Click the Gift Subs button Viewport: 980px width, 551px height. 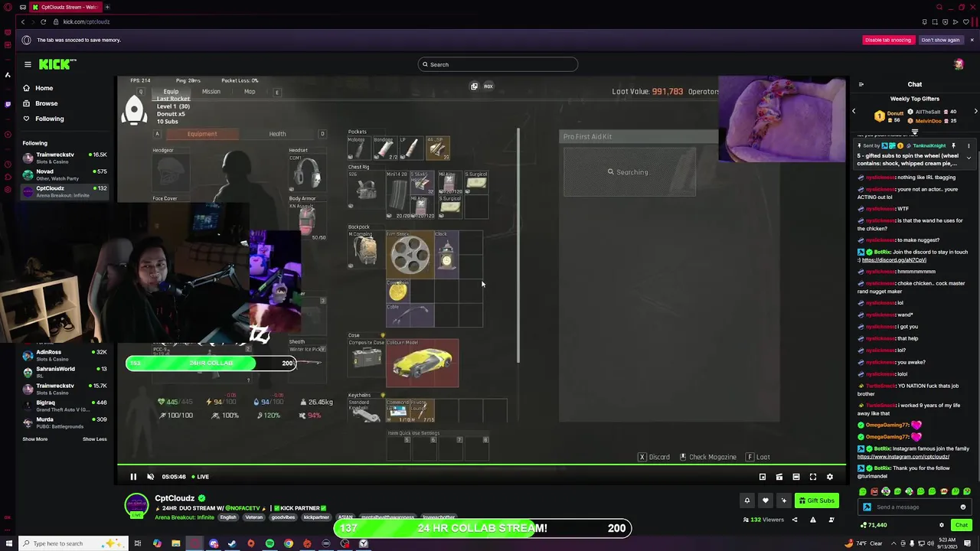pos(816,500)
